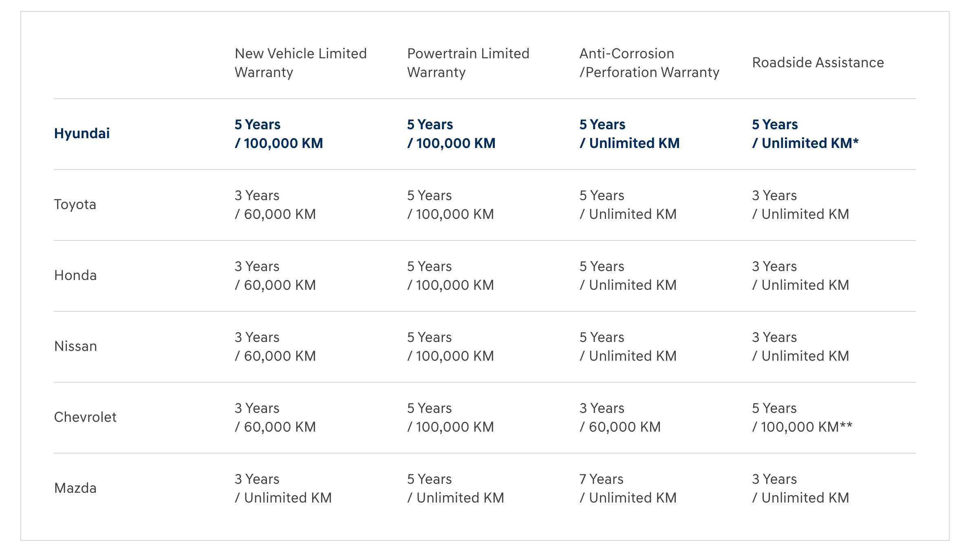Click the Toyota row label
Image resolution: width=970 pixels, height=560 pixels.
coord(75,205)
